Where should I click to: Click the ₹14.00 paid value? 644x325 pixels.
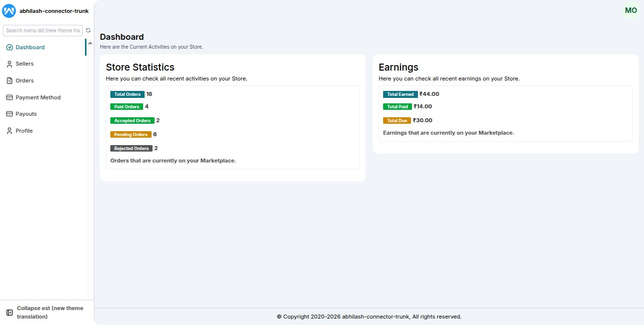[x=423, y=106]
